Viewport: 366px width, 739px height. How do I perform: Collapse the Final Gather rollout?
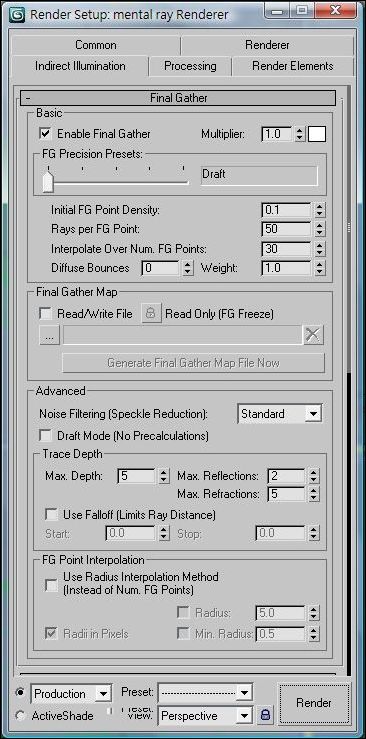point(178,98)
